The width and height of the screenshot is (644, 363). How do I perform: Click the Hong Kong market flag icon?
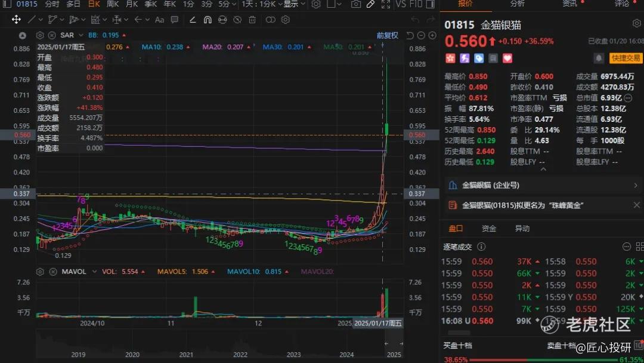pyautogui.click(x=450, y=59)
